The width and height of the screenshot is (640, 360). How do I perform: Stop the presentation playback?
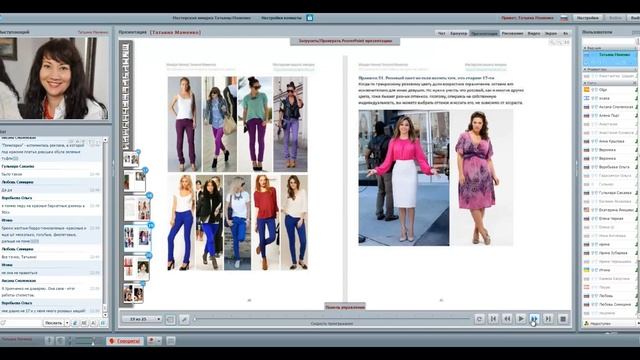click(563, 319)
